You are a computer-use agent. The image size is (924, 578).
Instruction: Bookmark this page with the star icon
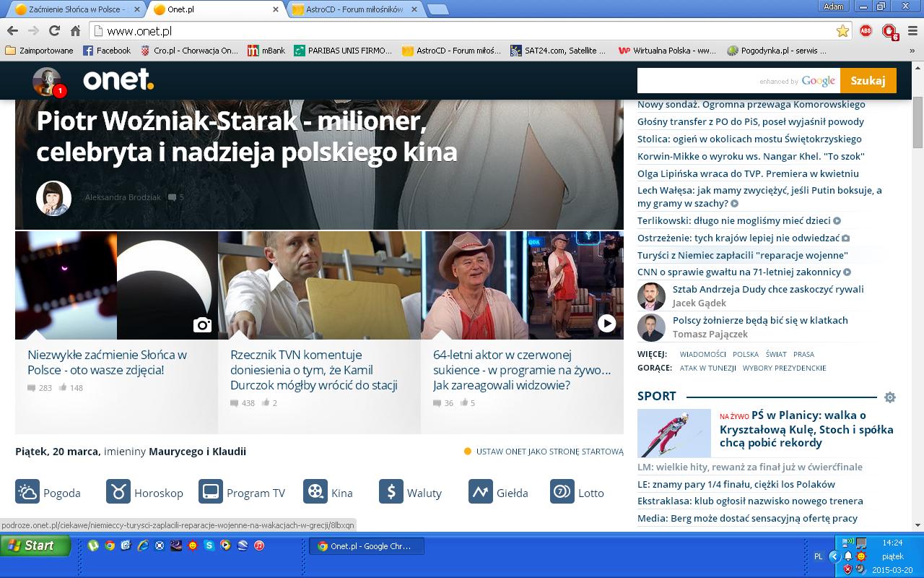[842, 31]
